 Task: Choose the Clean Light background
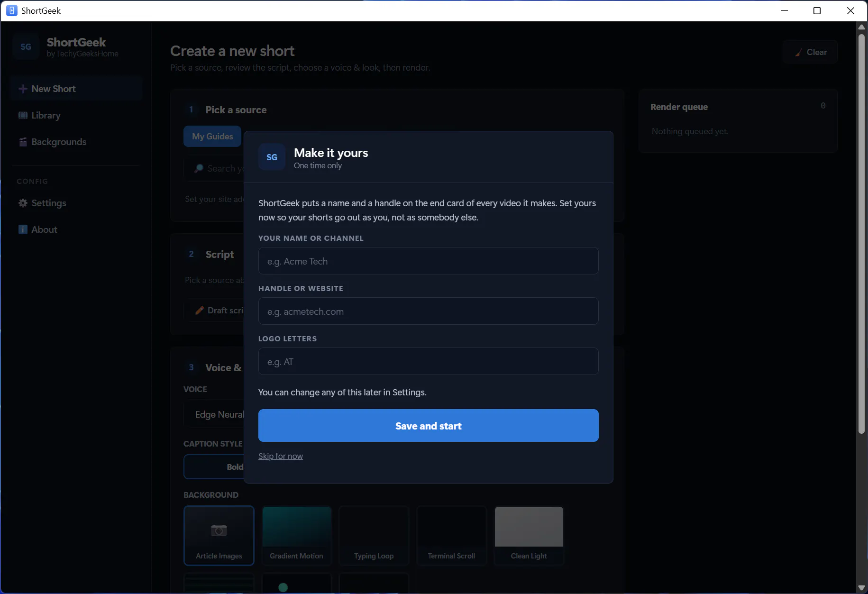click(529, 536)
